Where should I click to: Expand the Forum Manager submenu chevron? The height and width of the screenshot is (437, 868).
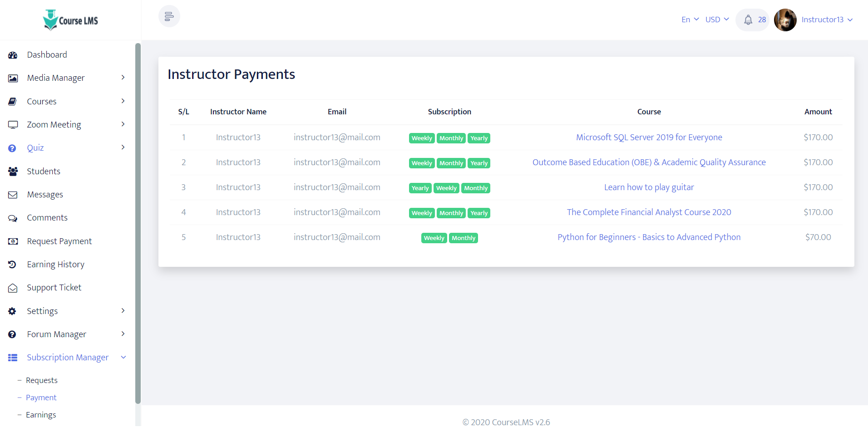coord(123,334)
